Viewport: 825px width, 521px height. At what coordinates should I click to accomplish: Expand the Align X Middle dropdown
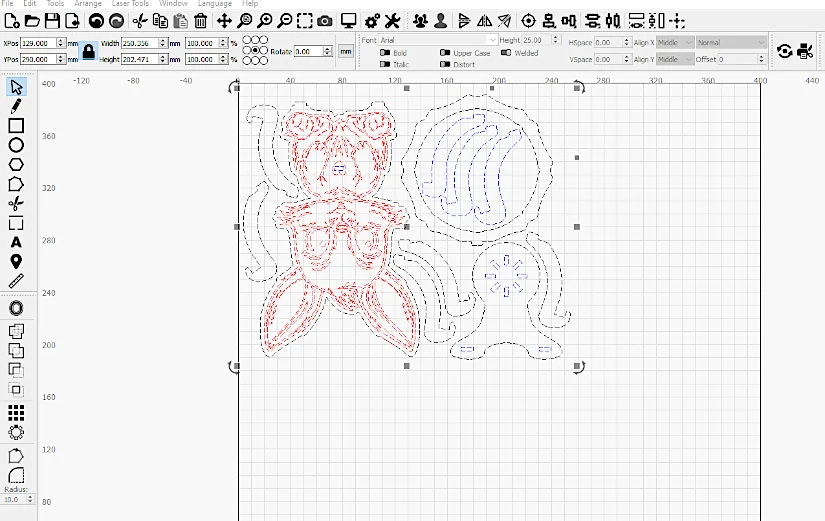click(675, 43)
